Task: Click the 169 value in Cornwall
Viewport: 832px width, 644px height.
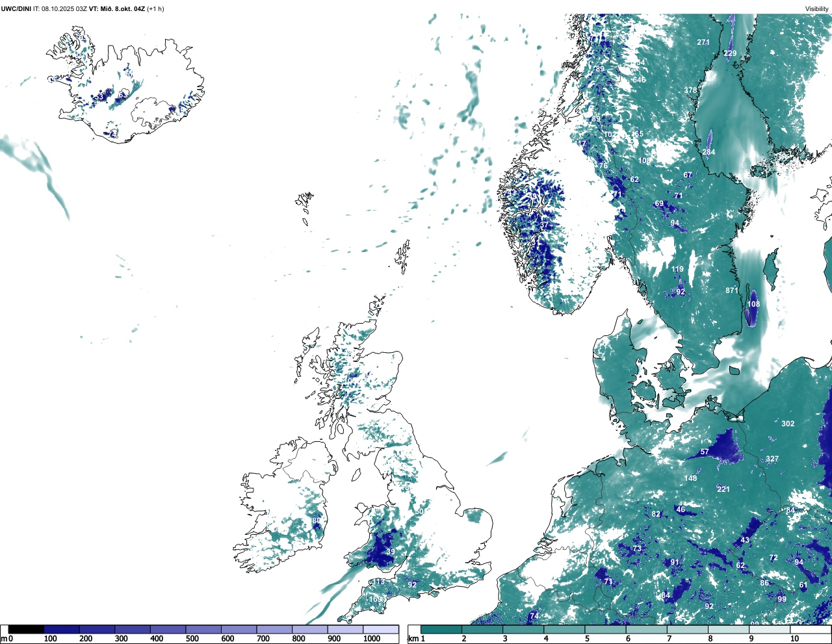Action: pos(376,599)
